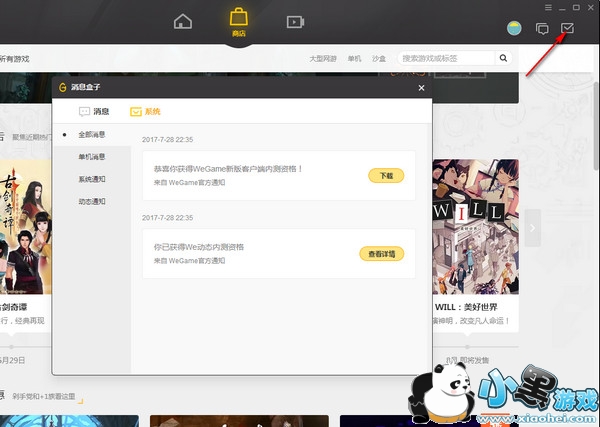600x427 pixels.
Task: Click the 商店 store bag icon
Action: pyautogui.click(x=238, y=20)
